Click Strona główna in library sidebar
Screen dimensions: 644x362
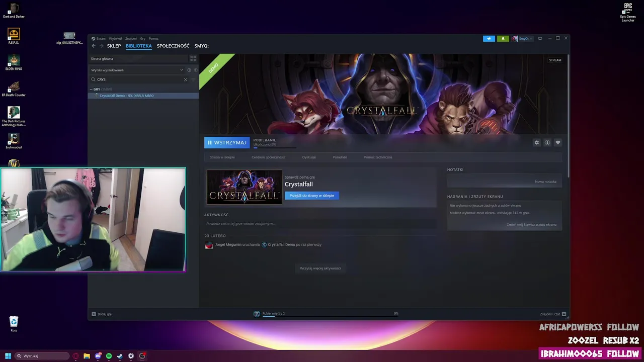coord(138,59)
